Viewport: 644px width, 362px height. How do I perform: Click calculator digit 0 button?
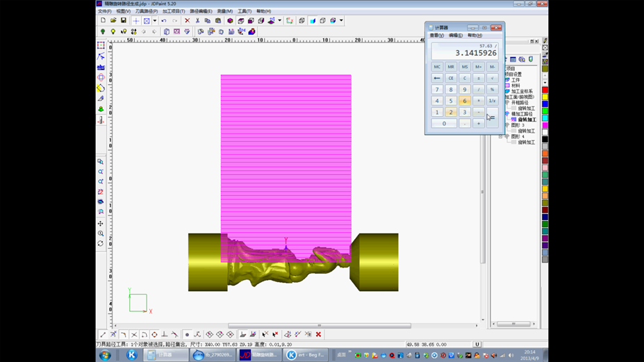[444, 123]
